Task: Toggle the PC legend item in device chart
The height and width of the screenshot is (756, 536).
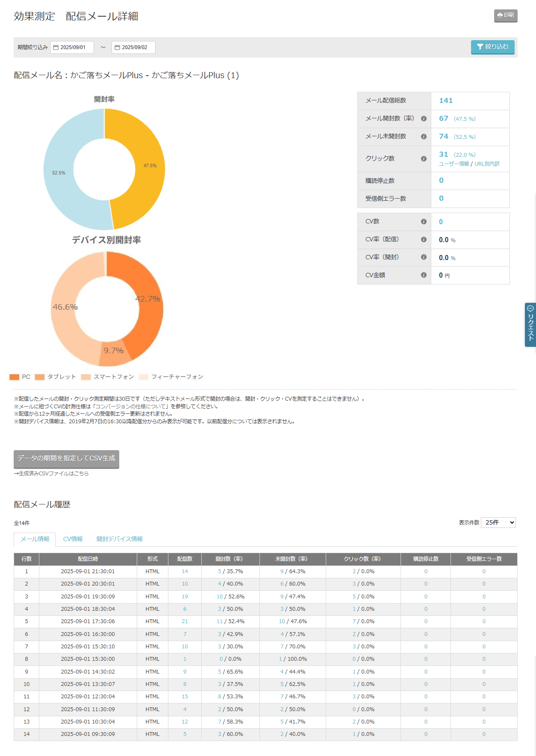Action: (20, 377)
